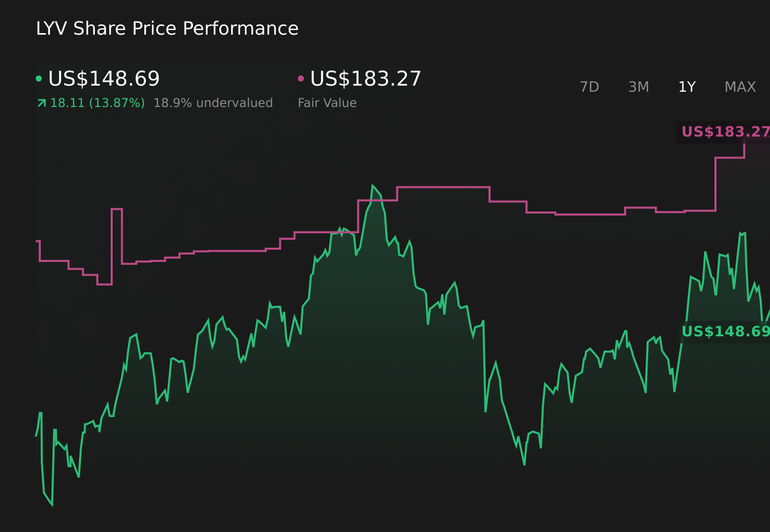Click the lowest dip of the green line
The height and width of the screenshot is (532, 770).
(53, 506)
